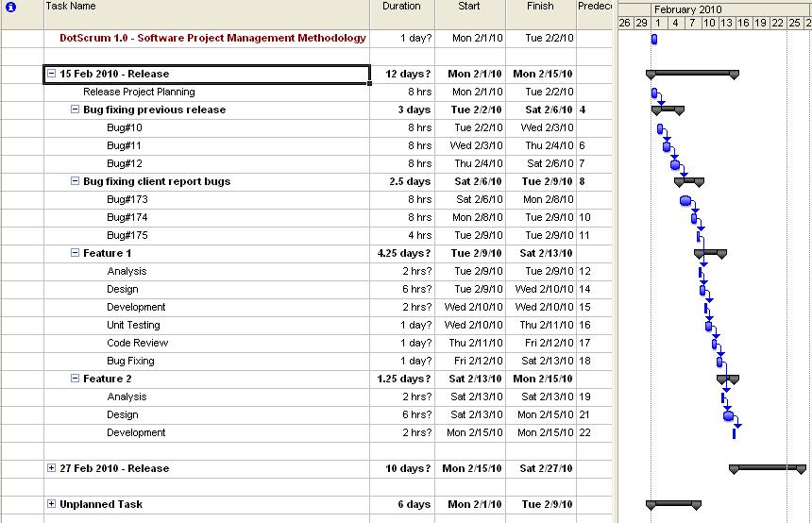Select the Bug#175 task name

(127, 235)
